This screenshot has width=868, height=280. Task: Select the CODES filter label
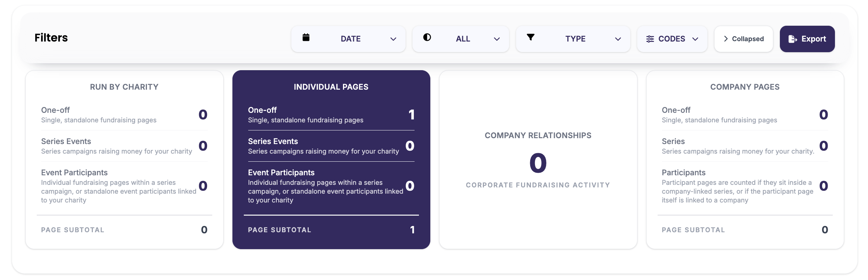click(672, 39)
